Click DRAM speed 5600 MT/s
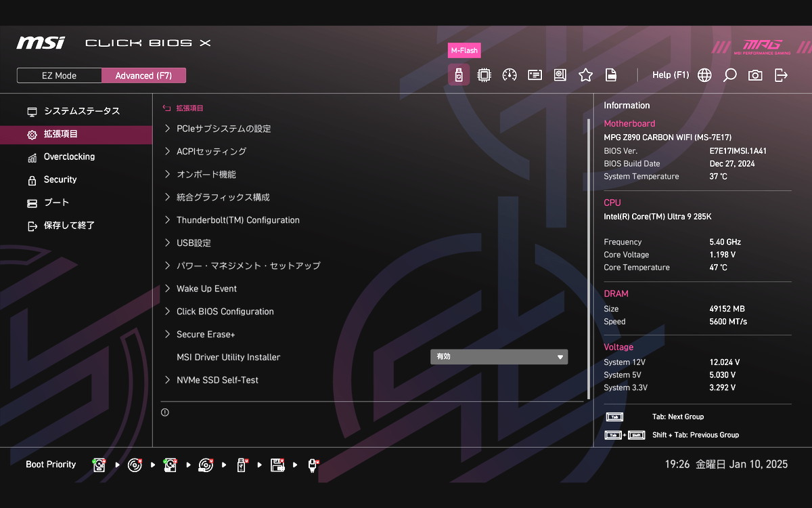812x508 pixels. 728,322
